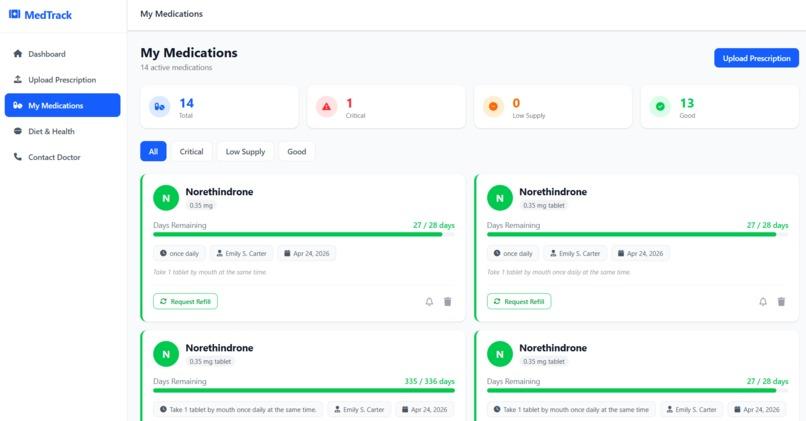Click 'Emily S. Carter' chip on card labeled just '0.35 mg'
The image size is (806, 421).
(242, 253)
